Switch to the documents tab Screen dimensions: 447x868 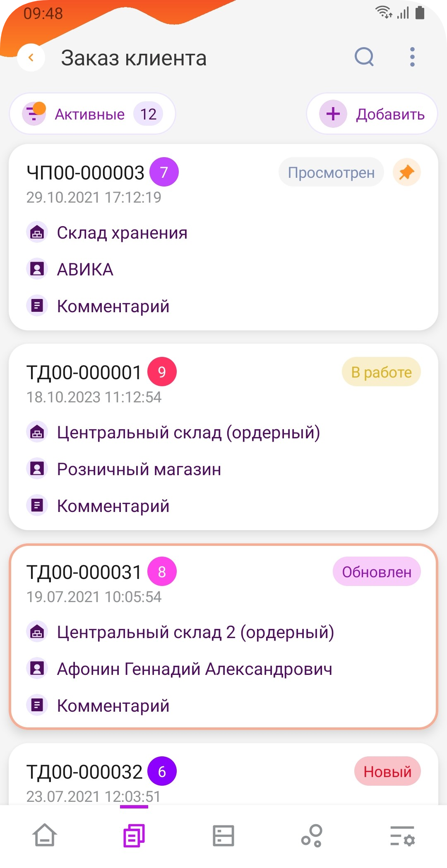click(134, 835)
